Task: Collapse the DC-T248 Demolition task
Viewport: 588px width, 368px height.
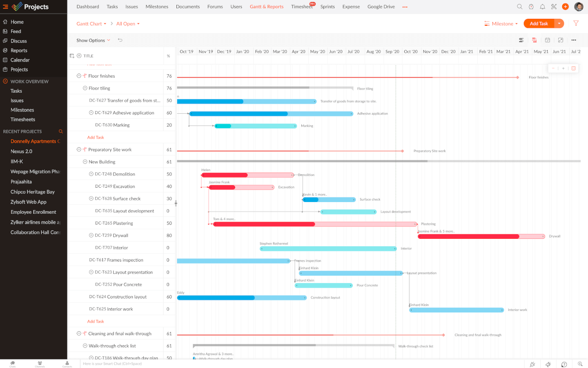Action: [x=91, y=174]
